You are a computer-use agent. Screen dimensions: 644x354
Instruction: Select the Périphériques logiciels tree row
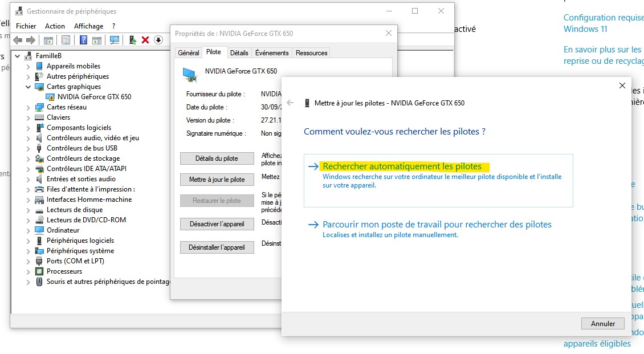(80, 241)
